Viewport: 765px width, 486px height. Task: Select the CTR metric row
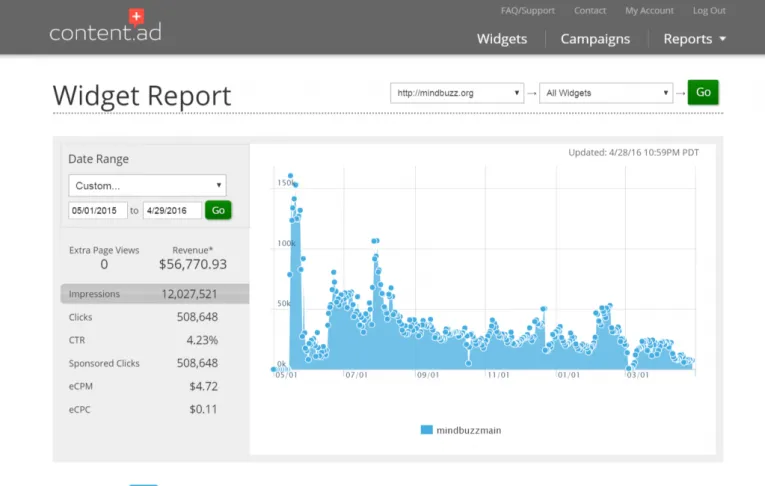tap(155, 340)
